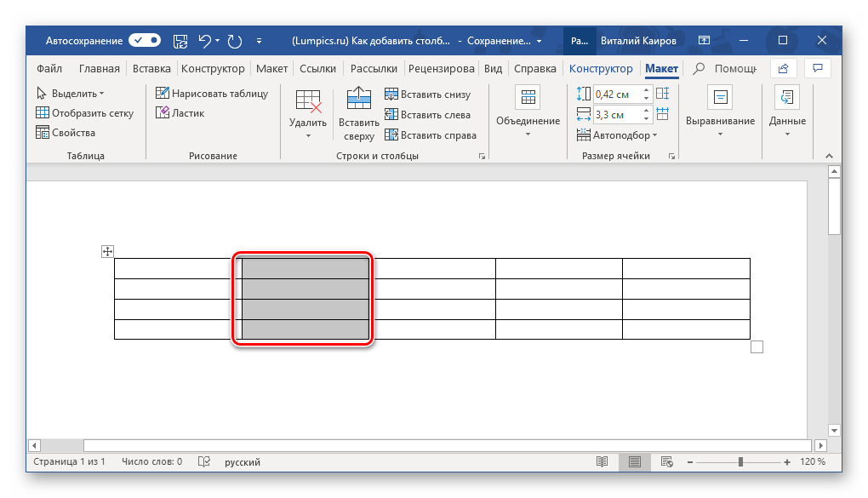
Task: Switch to Read Mode view in status bar
Action: coord(602,461)
